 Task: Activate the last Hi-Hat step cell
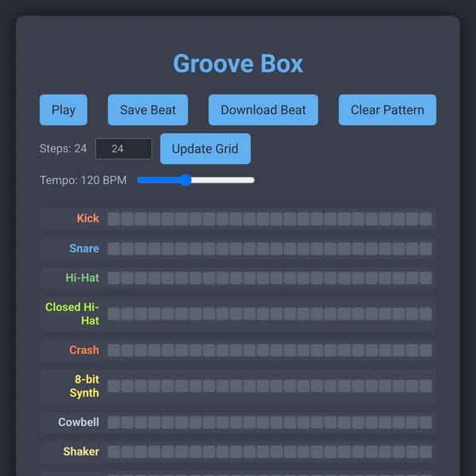(425, 278)
